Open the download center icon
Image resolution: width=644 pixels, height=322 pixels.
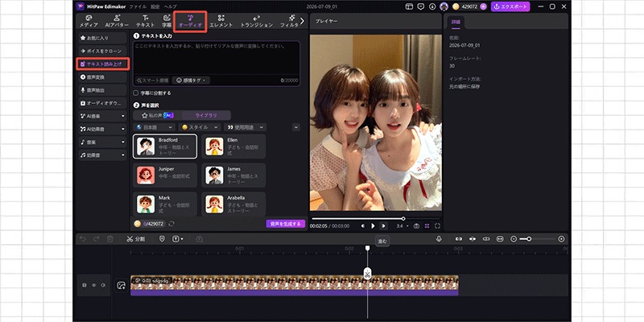coord(432,6)
